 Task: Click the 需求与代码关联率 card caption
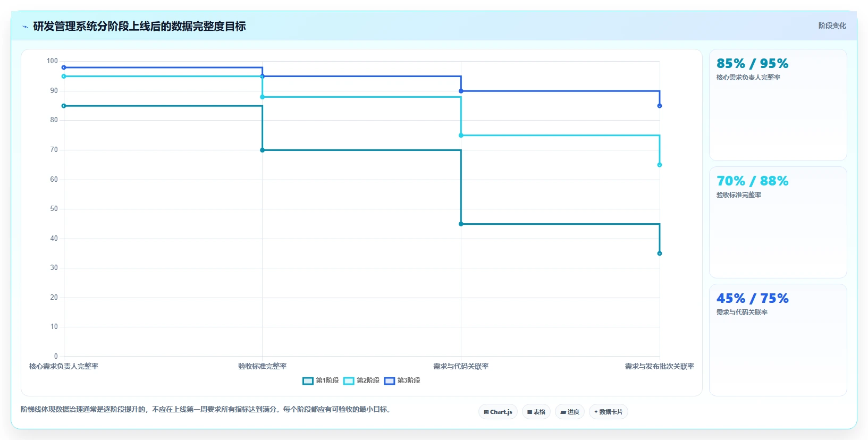click(x=742, y=312)
